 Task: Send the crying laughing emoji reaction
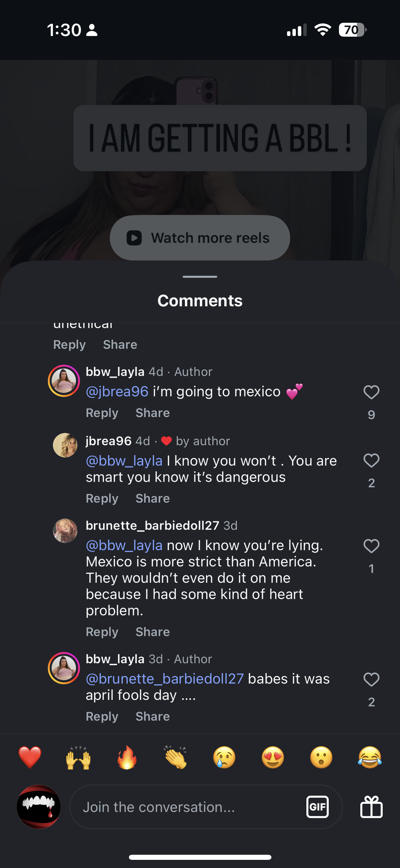[x=369, y=758]
